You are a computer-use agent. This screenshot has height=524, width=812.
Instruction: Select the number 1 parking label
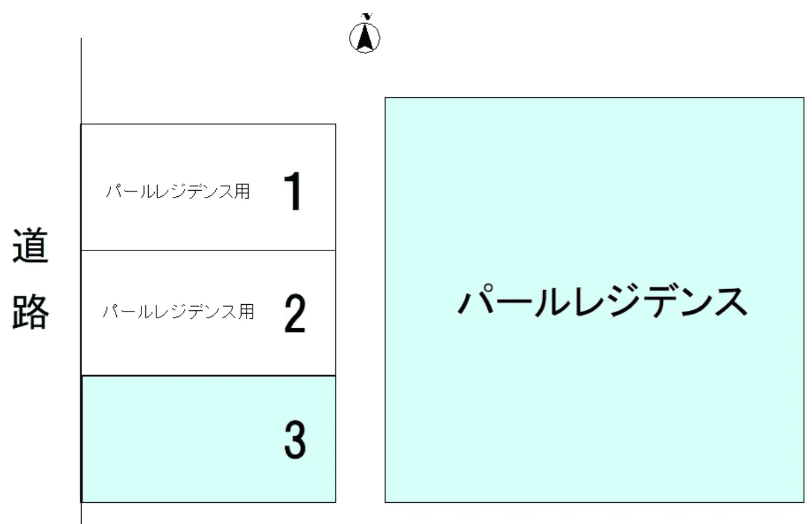[x=293, y=191]
